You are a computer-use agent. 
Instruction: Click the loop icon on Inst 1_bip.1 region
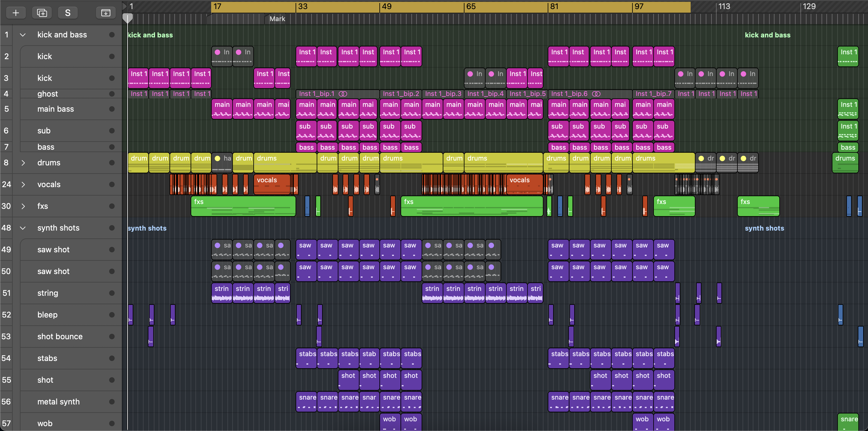pos(343,94)
